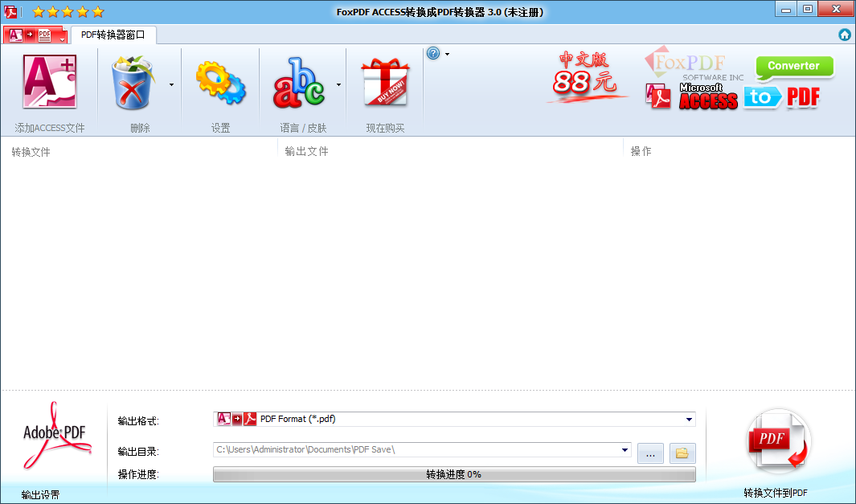Click the ... browse button for output directory

[650, 453]
